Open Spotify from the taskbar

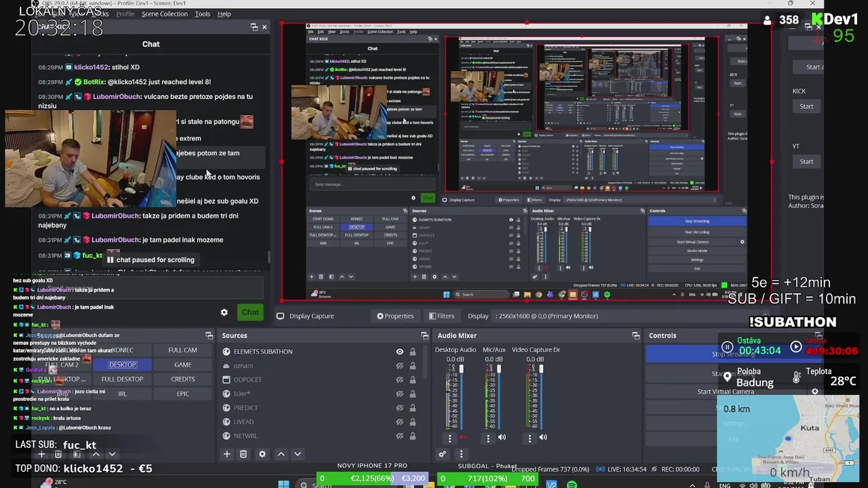coord(572,485)
